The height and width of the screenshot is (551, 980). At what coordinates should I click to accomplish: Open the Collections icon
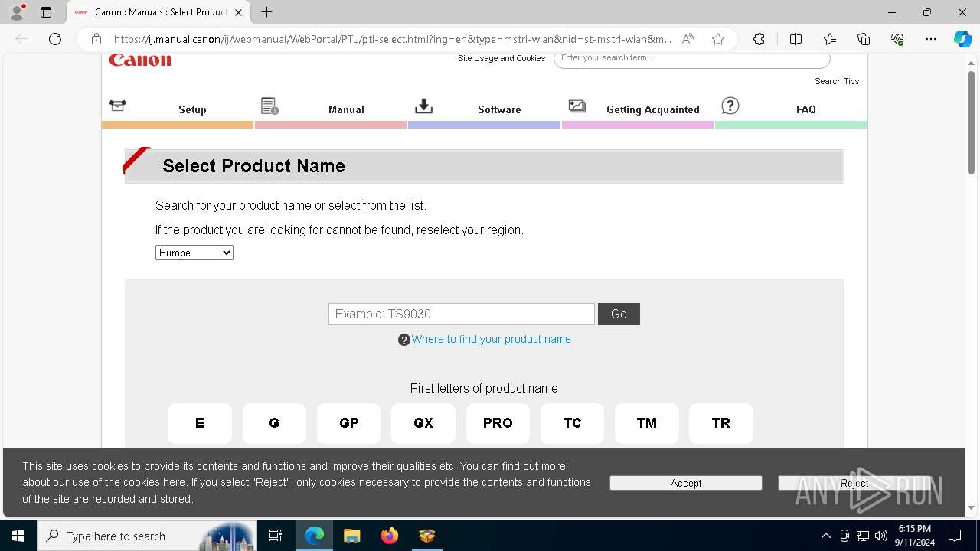tap(864, 39)
